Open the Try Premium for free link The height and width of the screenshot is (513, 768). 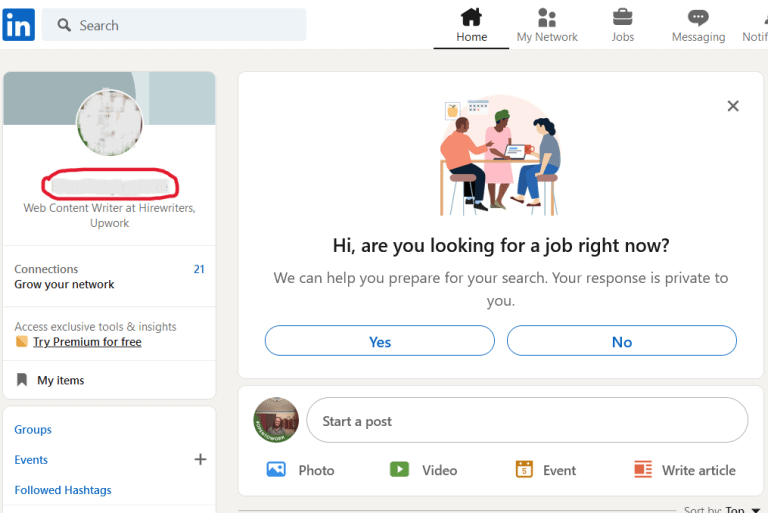(x=87, y=342)
